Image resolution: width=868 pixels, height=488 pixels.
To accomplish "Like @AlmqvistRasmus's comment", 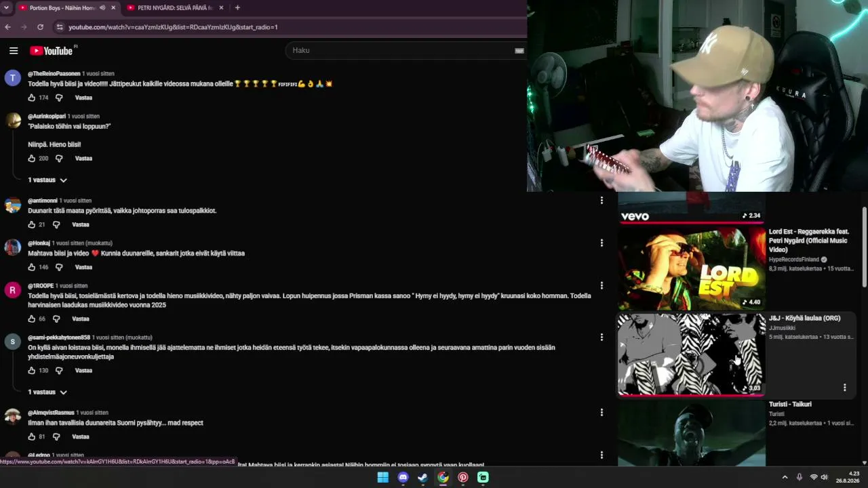I will pos(31,436).
